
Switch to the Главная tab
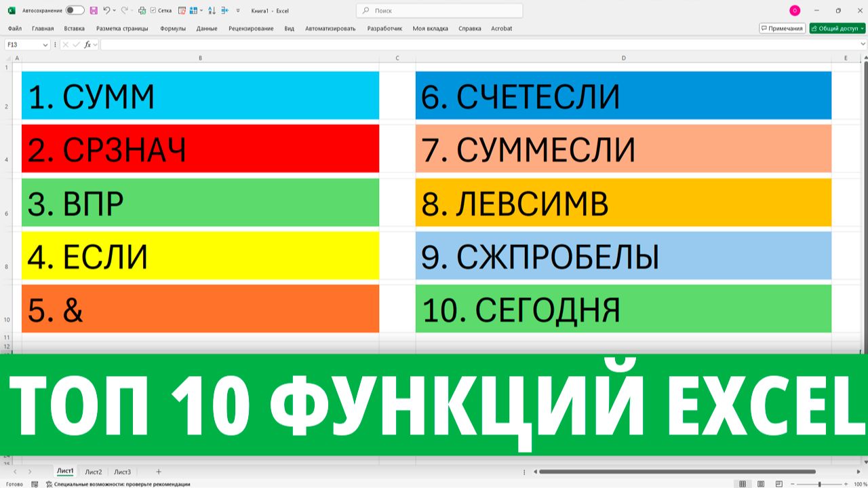[43, 29]
